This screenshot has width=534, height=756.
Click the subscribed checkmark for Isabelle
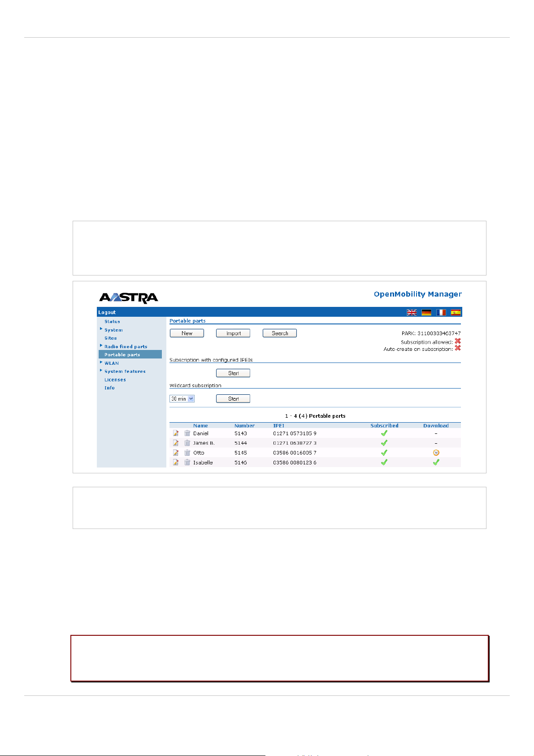[384, 462]
